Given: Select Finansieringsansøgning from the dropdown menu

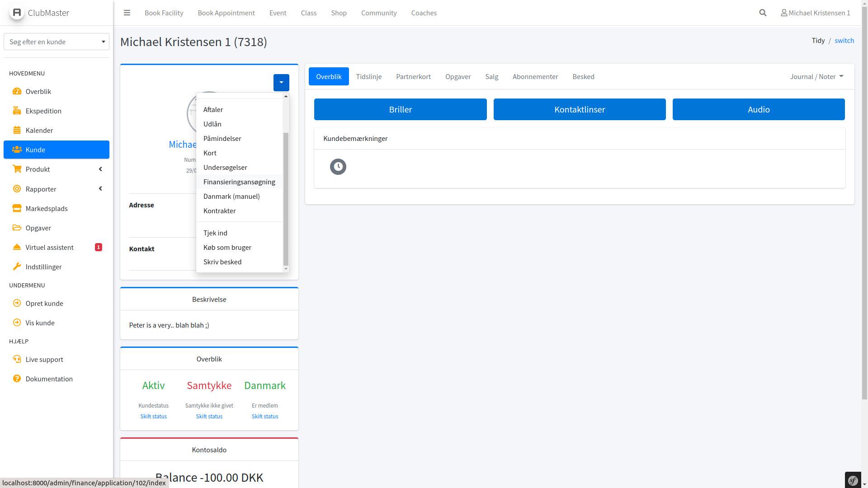Looking at the screenshot, I should coord(239,182).
